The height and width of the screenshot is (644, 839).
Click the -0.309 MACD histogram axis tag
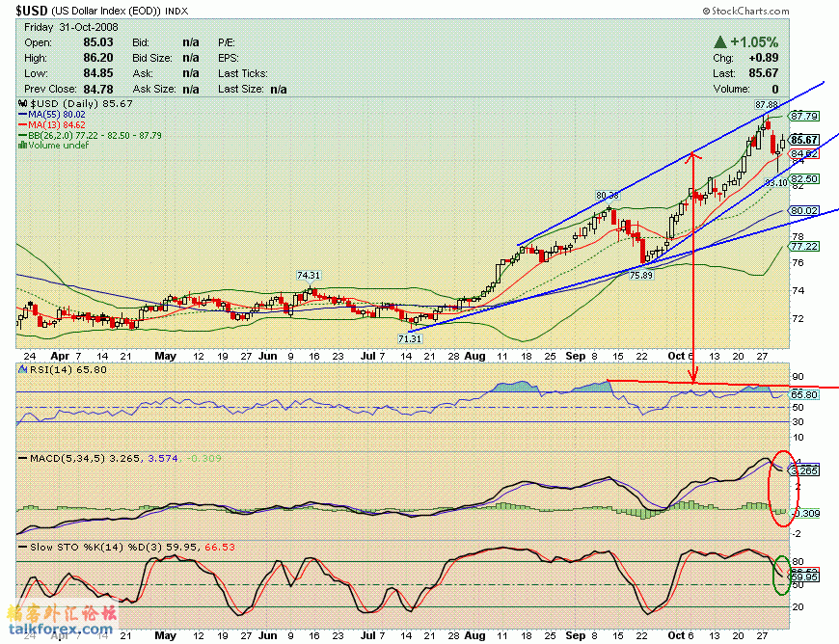point(804,514)
